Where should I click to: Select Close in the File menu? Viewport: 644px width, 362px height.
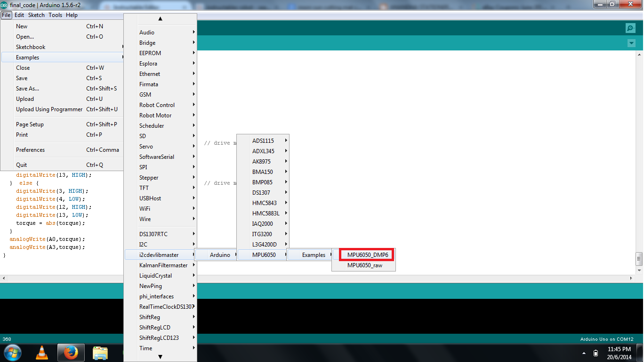(x=62, y=68)
